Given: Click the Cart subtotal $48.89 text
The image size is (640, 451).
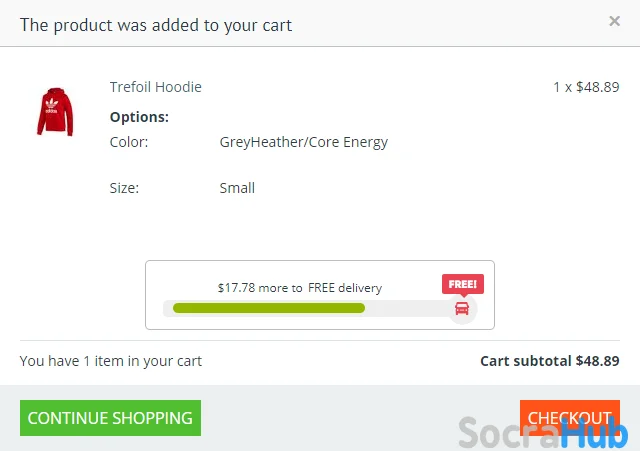Looking at the screenshot, I should click(549, 361).
